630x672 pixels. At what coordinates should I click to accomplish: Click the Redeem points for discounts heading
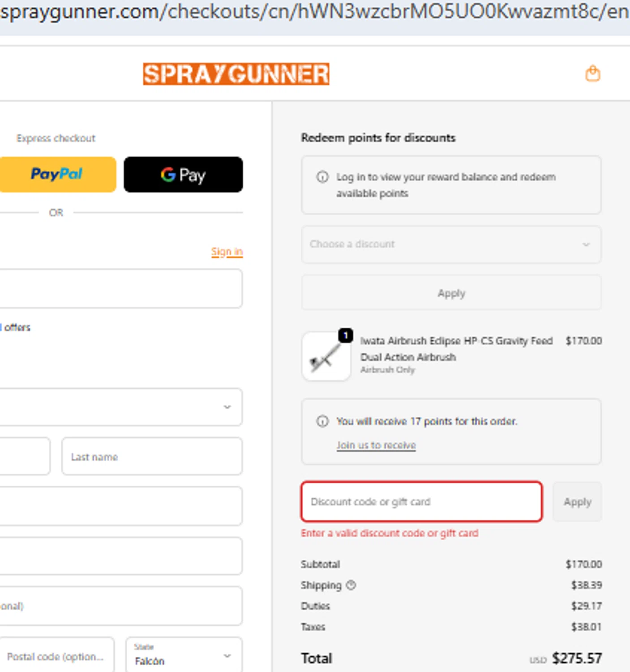pyautogui.click(x=378, y=138)
